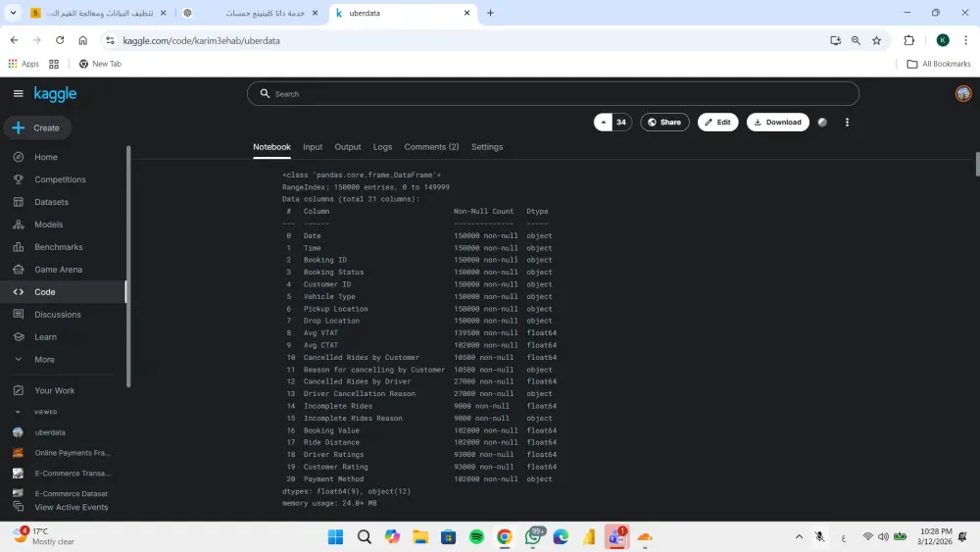Click 'Booking Status' column row text
This screenshot has height=552, width=980.
pyautogui.click(x=333, y=272)
